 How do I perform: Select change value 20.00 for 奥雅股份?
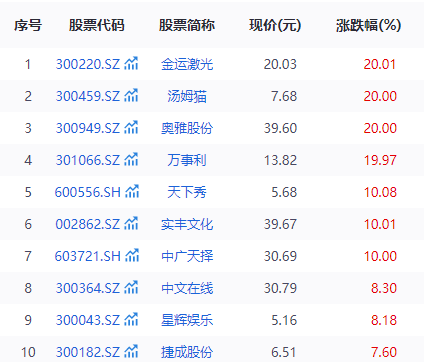pyautogui.click(x=380, y=128)
